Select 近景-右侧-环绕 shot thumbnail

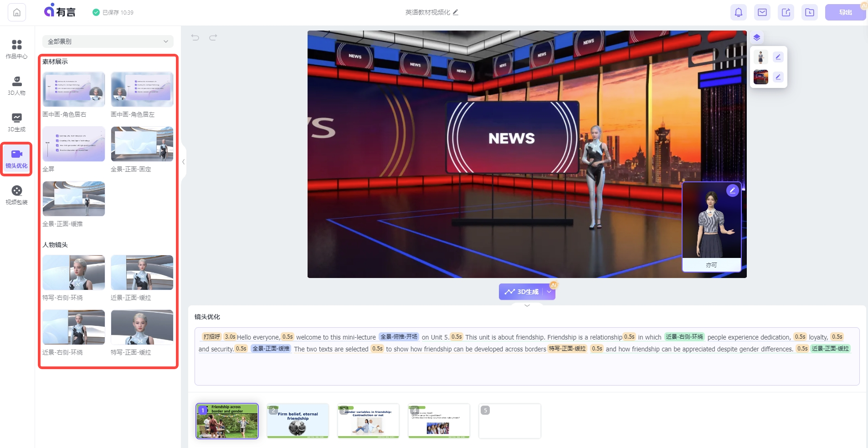coord(74,327)
